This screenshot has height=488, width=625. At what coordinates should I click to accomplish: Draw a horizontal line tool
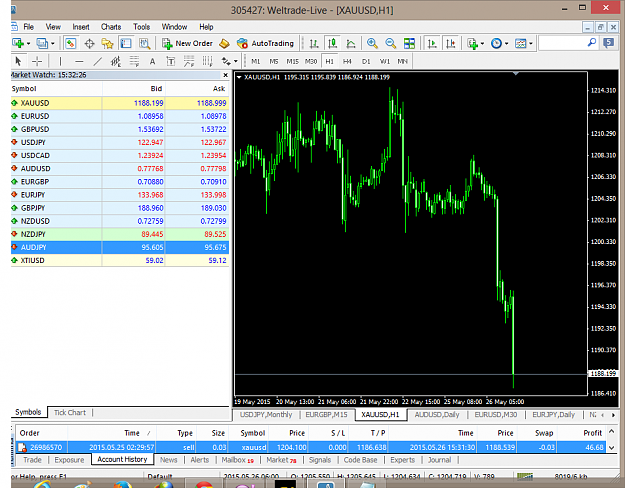pos(79,61)
